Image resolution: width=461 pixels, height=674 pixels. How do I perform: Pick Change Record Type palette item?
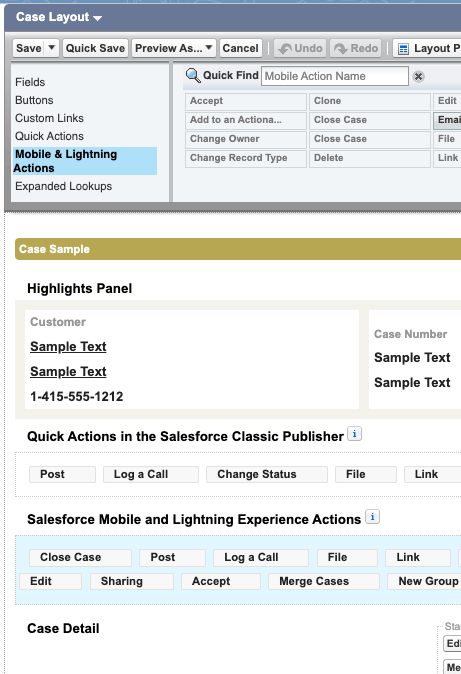[246, 158]
